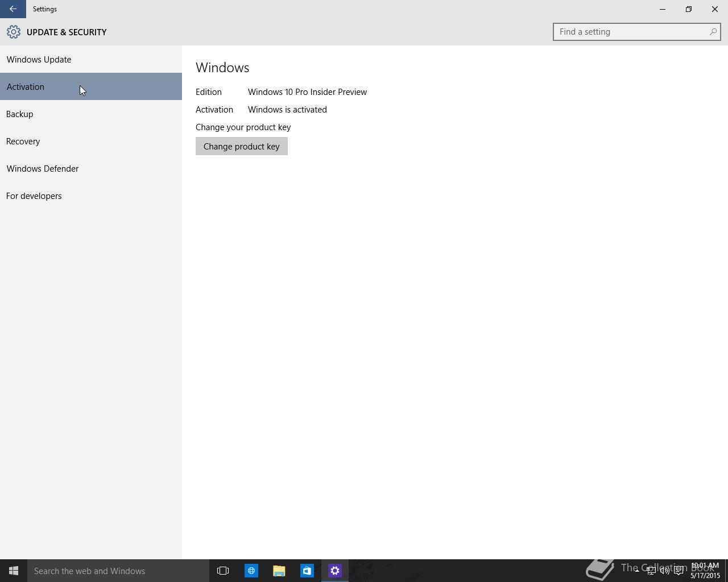Open the Recovery settings page
The width and height of the screenshot is (728, 582).
coord(91,141)
